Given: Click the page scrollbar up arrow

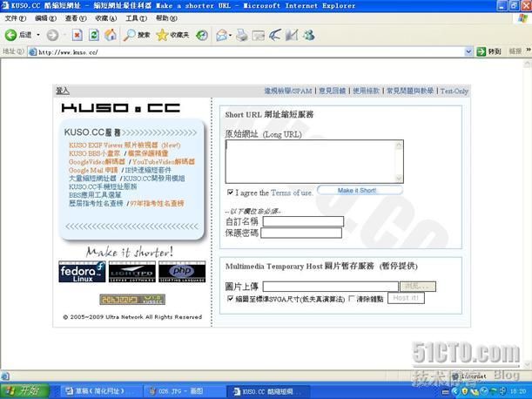Looking at the screenshot, I should (528, 64).
